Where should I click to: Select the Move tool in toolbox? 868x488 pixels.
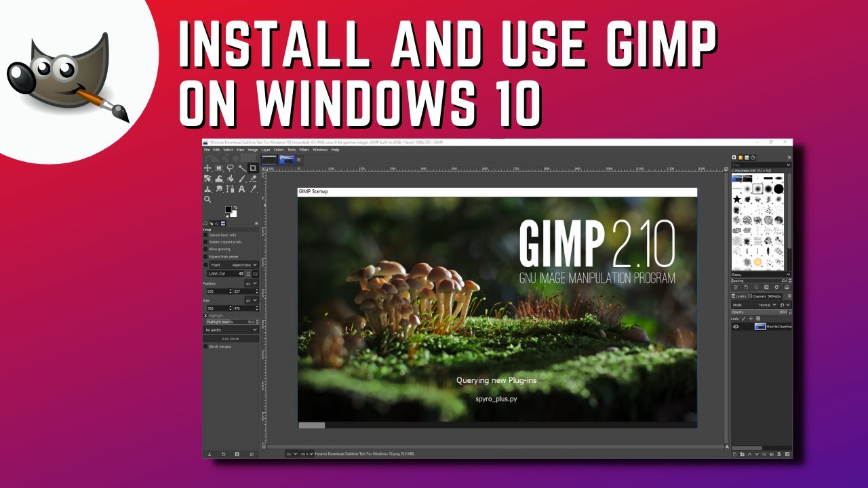(208, 168)
